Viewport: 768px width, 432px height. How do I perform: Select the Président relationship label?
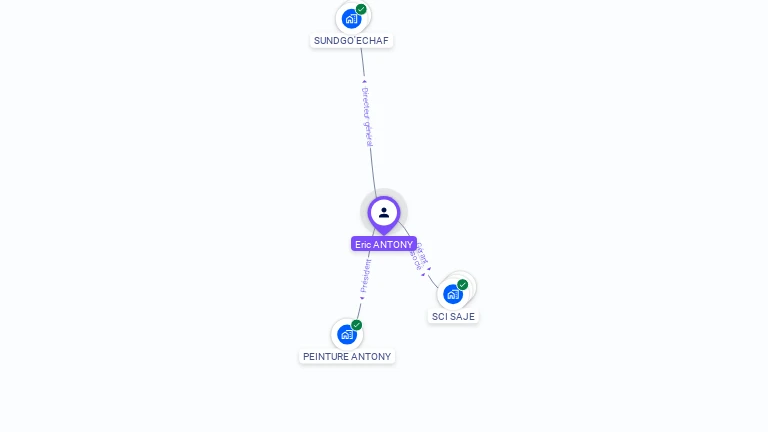click(365, 276)
